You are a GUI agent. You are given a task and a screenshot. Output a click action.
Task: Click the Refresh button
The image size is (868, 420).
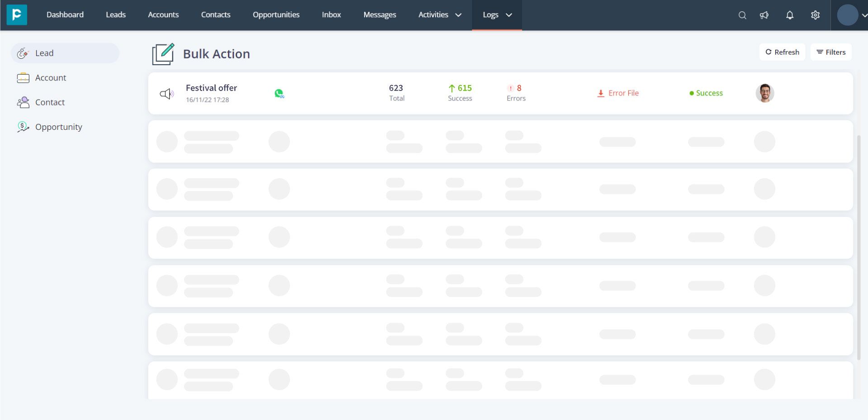point(782,52)
